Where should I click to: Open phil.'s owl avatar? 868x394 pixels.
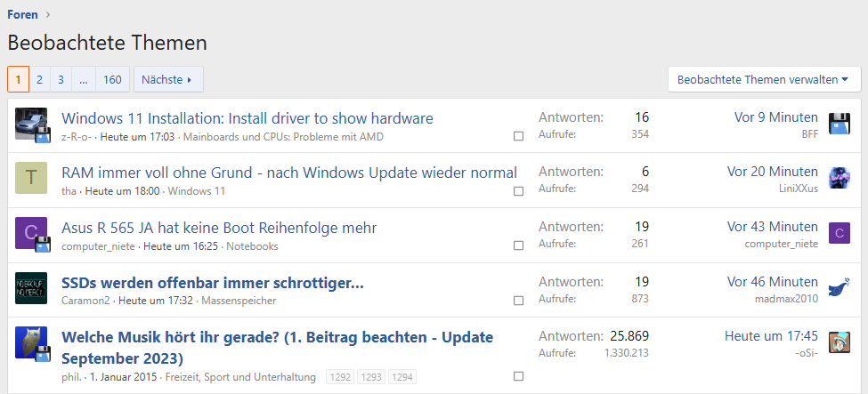point(31,342)
